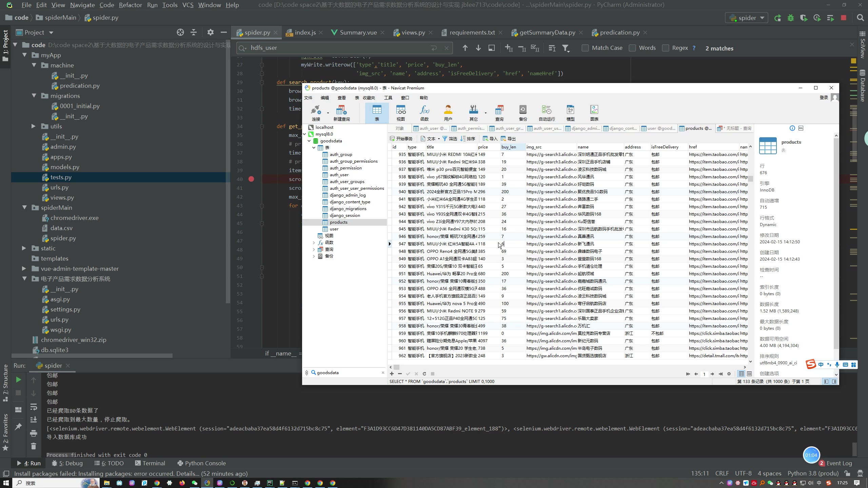
Task: Open the 连接 connection tool in Navicat
Action: [x=316, y=113]
